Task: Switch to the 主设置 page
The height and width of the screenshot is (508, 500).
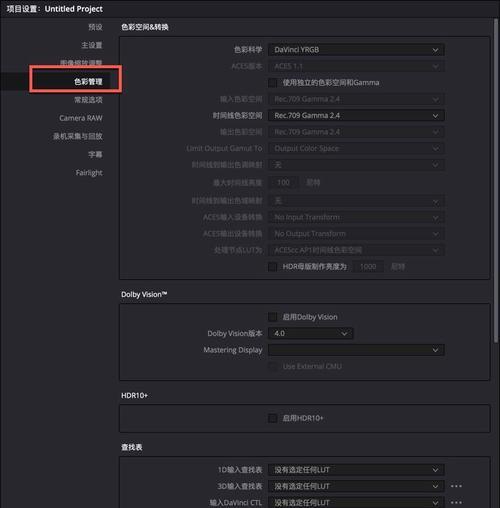Action: tap(92, 45)
